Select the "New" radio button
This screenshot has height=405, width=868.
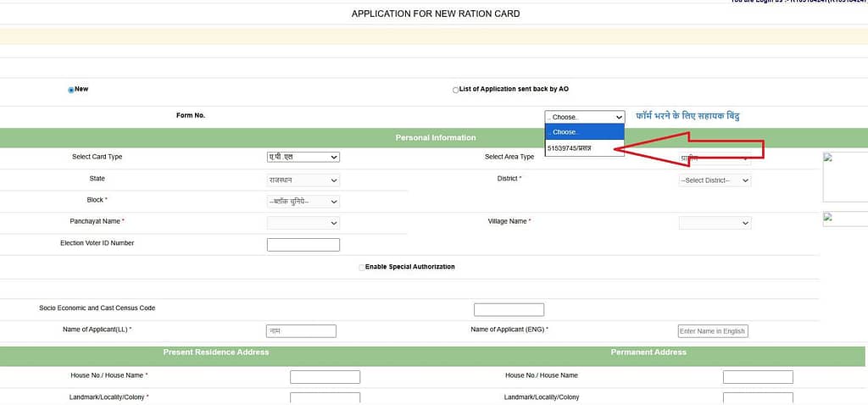(71, 90)
